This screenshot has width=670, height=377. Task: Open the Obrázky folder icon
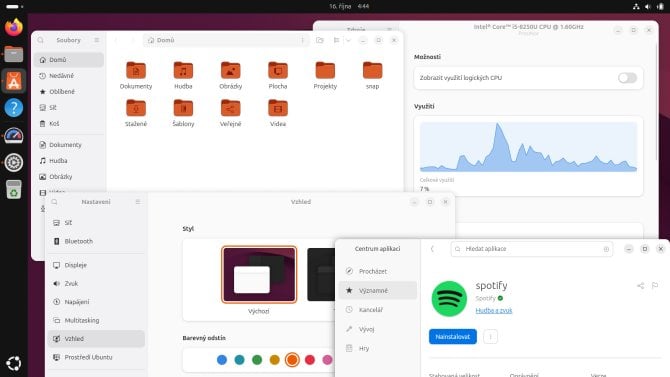tap(231, 71)
